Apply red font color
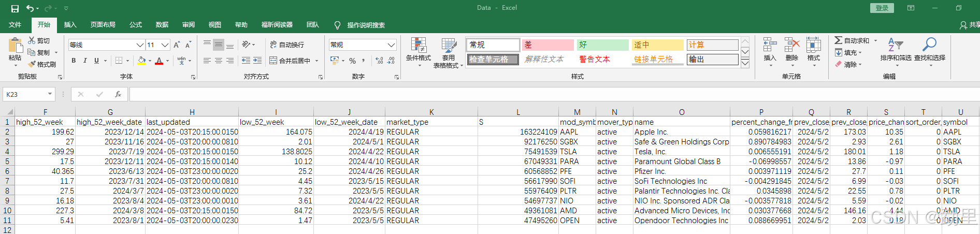Viewport: 980px width, 234px height. [x=160, y=61]
